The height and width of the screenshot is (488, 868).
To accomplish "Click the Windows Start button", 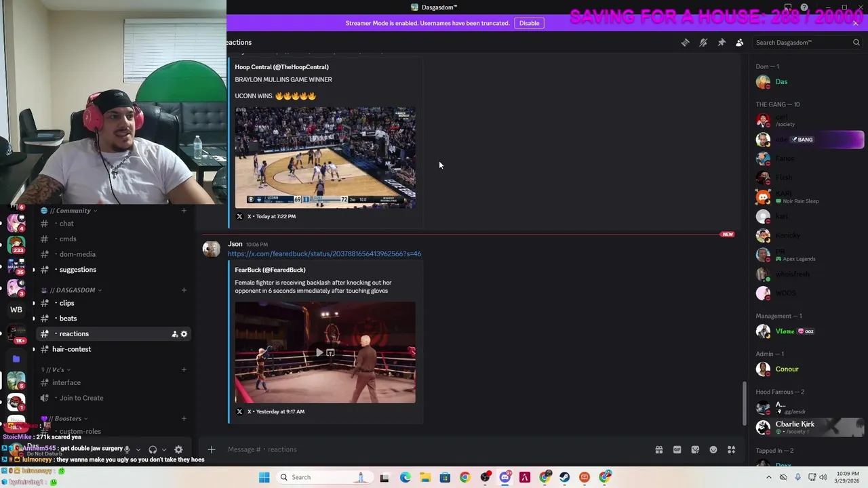I will pyautogui.click(x=264, y=477).
